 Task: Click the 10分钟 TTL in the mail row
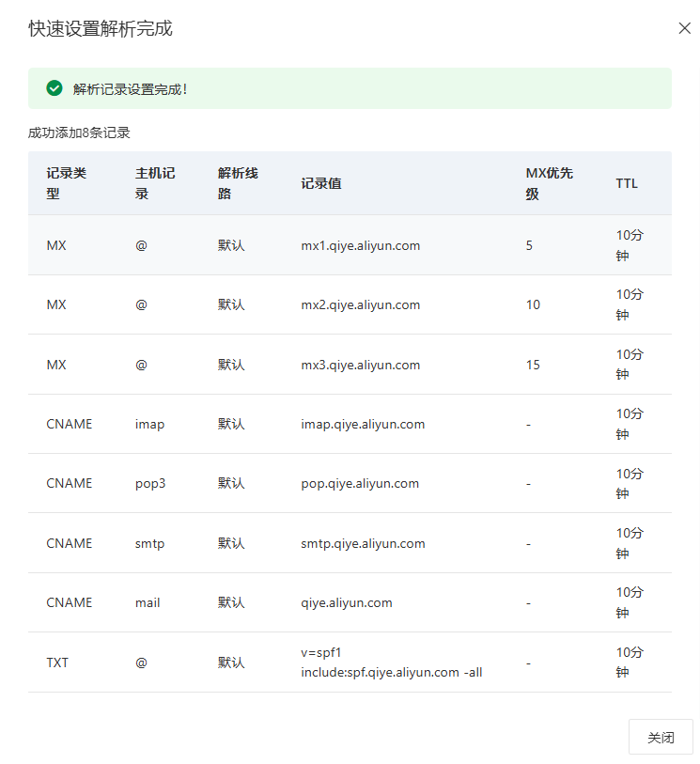coord(630,603)
